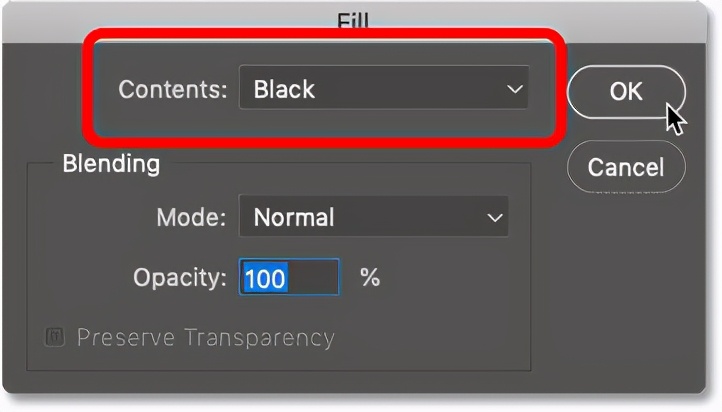The image size is (722, 412).
Task: Toggle the Preserve Transparency checkbox
Action: (x=54, y=338)
